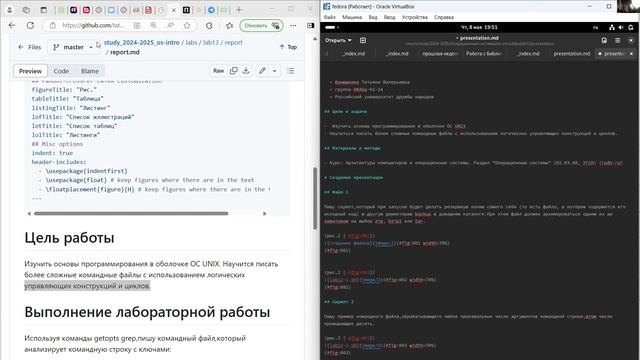Click the github.com address bar

(x=92, y=25)
